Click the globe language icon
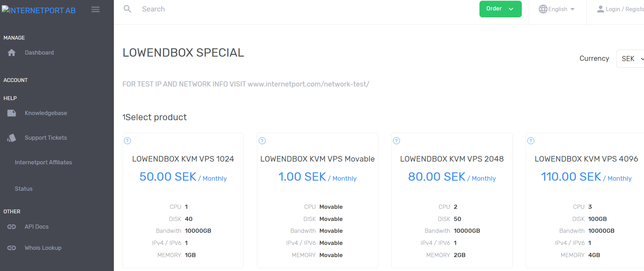644x271 pixels. point(543,9)
